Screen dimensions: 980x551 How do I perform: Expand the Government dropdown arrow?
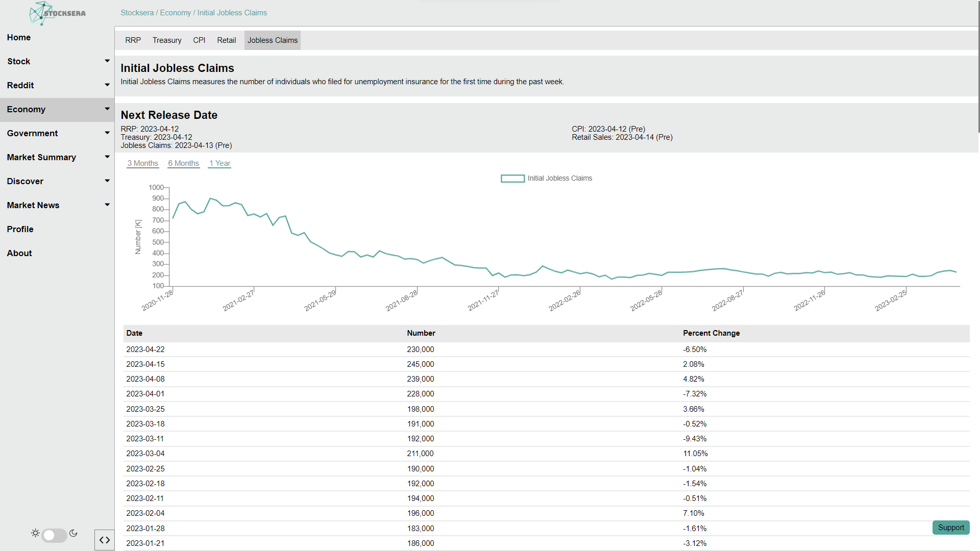tap(107, 133)
